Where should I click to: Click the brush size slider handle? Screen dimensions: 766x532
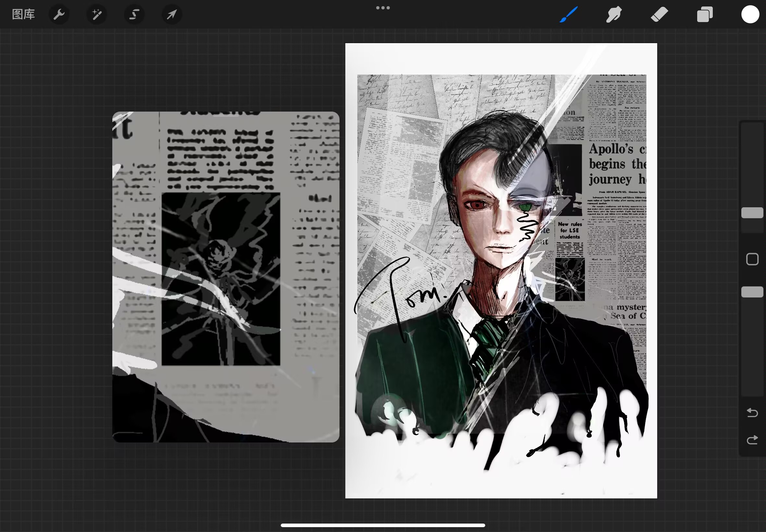[x=752, y=213]
